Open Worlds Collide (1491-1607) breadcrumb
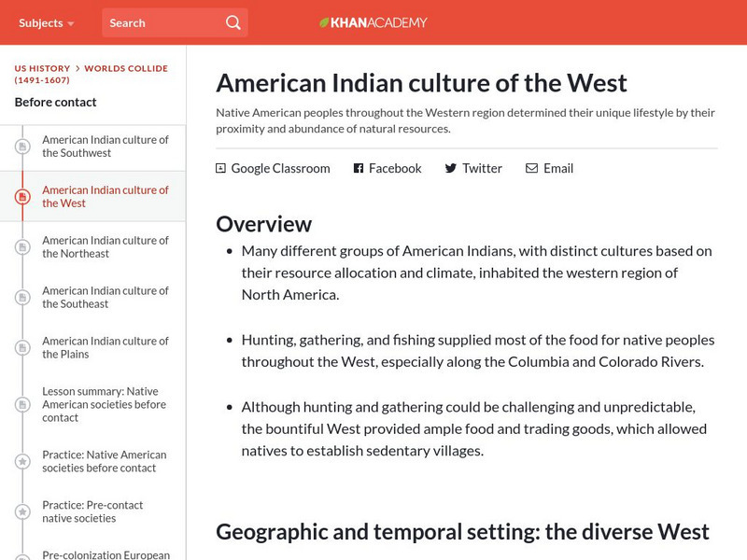 [x=126, y=69]
